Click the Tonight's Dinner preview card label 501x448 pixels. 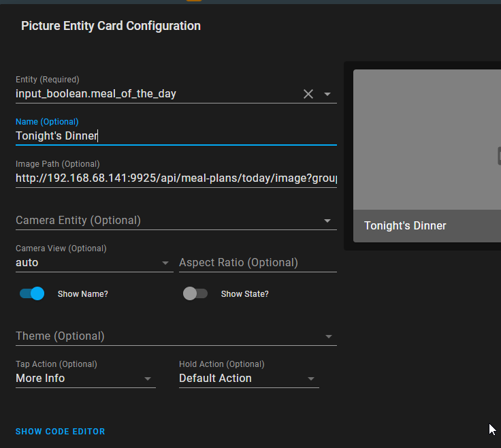[405, 225]
